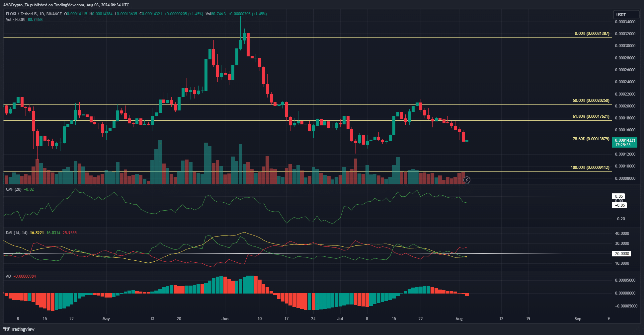Viewport: 644px width, 335px height.
Task: Click the 61.80% (0.00017621) Fibonacci label
Action: (591, 116)
